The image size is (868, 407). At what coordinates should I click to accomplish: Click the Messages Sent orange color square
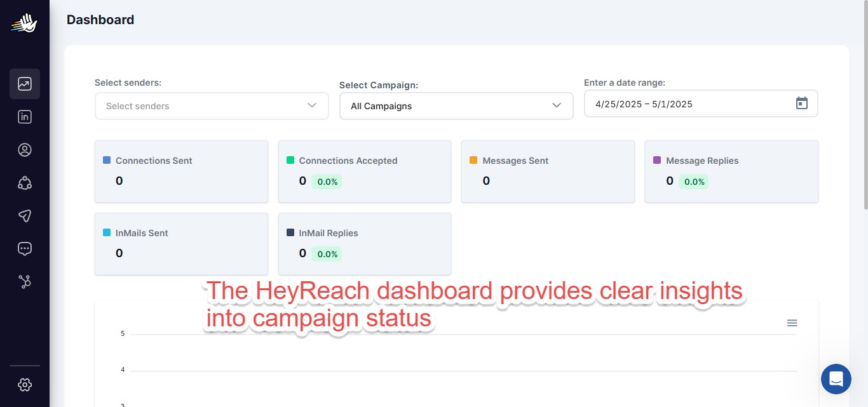click(473, 161)
